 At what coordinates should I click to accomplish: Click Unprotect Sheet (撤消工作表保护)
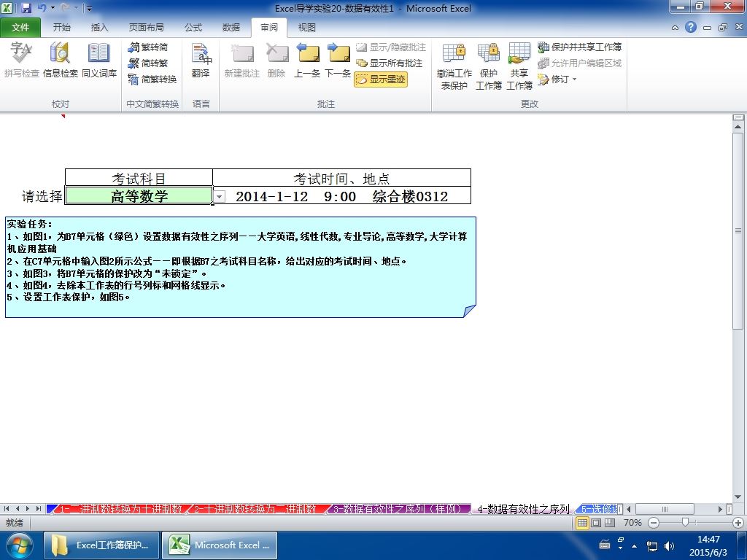pos(454,66)
